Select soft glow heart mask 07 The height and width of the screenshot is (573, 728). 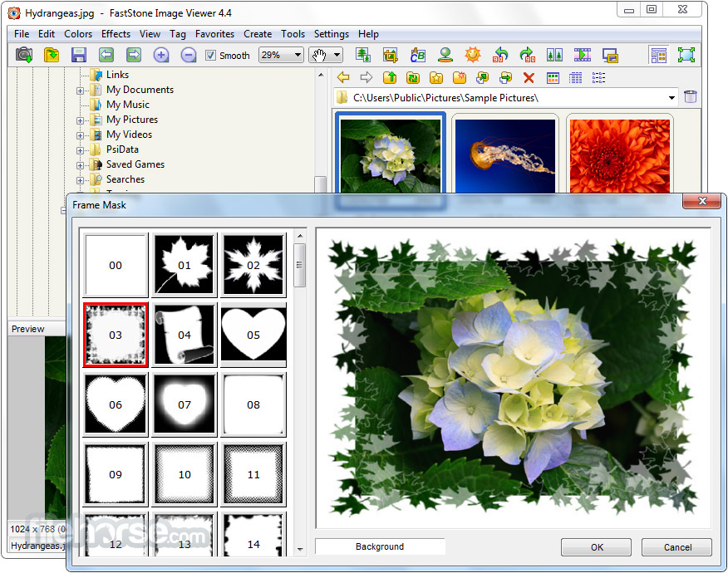coord(184,404)
